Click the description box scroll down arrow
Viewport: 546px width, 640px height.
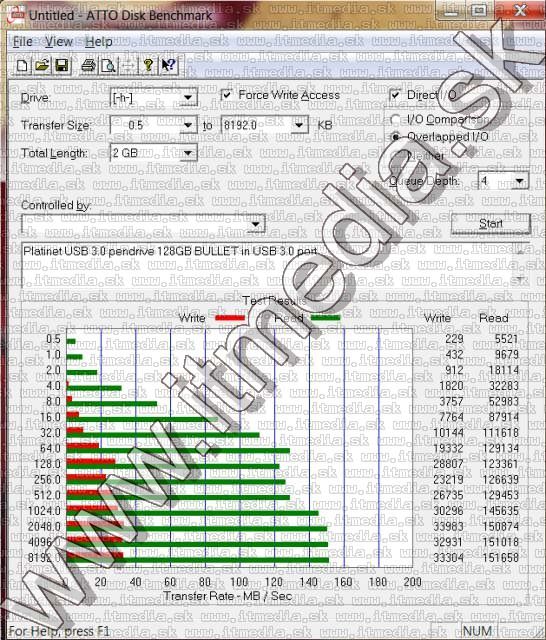[x=520, y=279]
